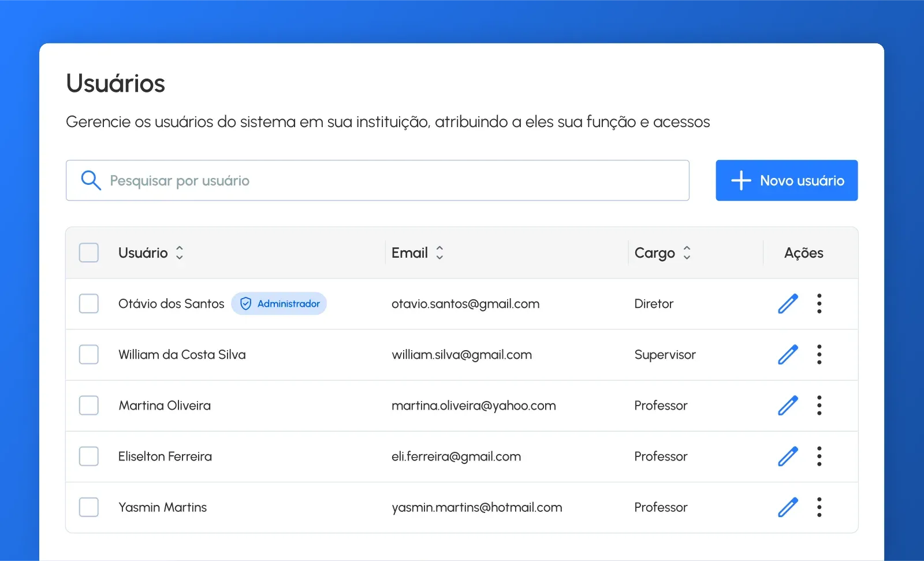Edit William da Costa Silva pencil icon
Viewport: 924px width, 561px height.
pos(788,354)
